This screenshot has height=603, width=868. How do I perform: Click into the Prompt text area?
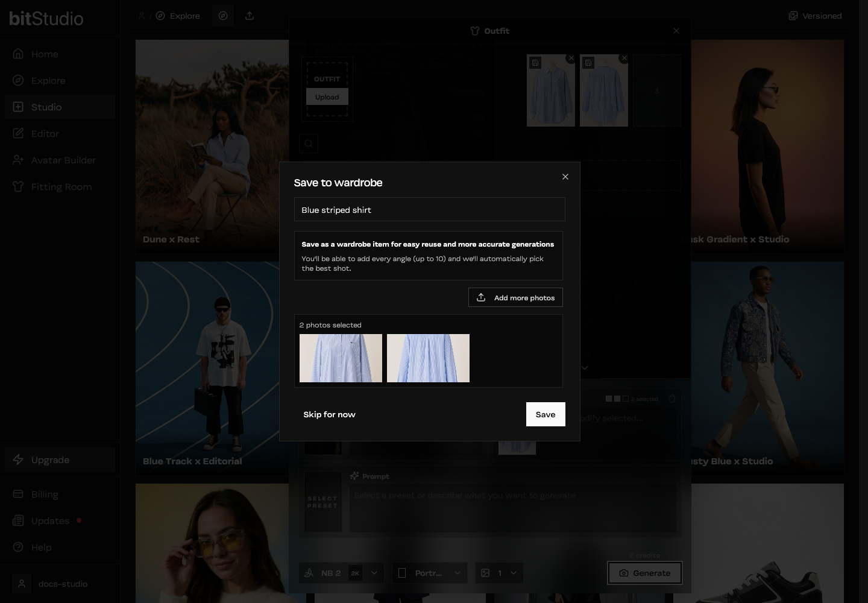click(x=513, y=510)
